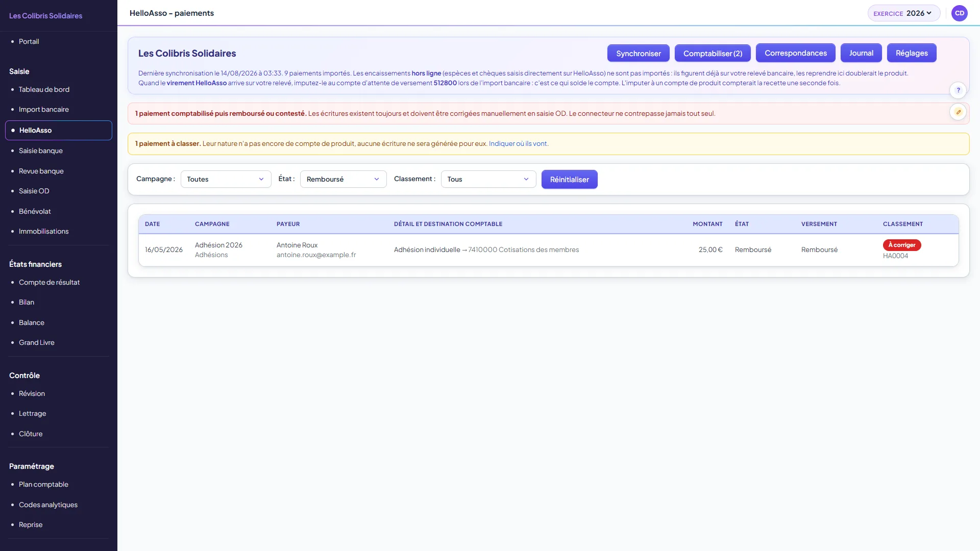The image size is (980, 551).
Task: Open the Classement filter dropdown
Action: click(488, 179)
